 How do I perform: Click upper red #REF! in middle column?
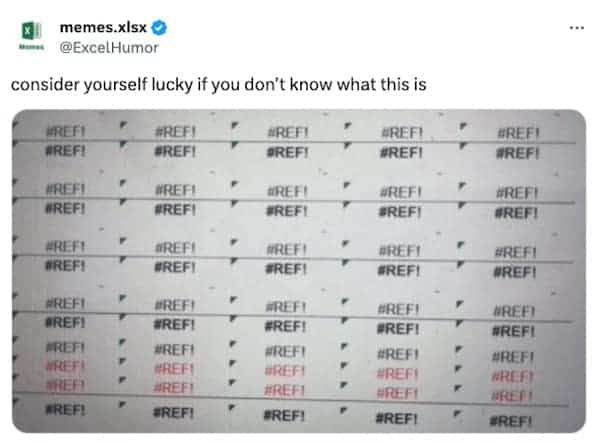click(x=287, y=370)
